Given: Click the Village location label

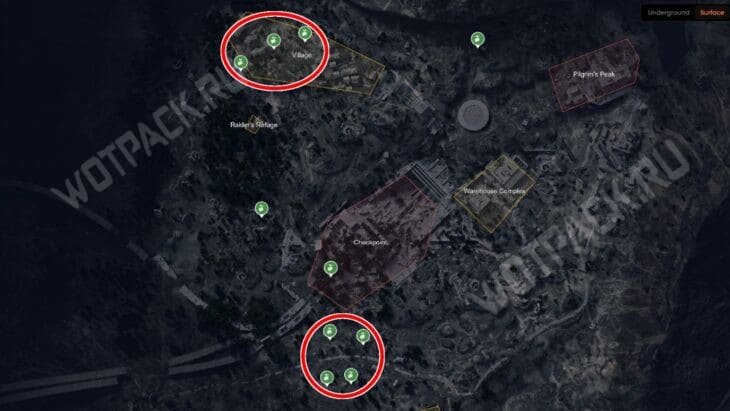Looking at the screenshot, I should [x=302, y=55].
